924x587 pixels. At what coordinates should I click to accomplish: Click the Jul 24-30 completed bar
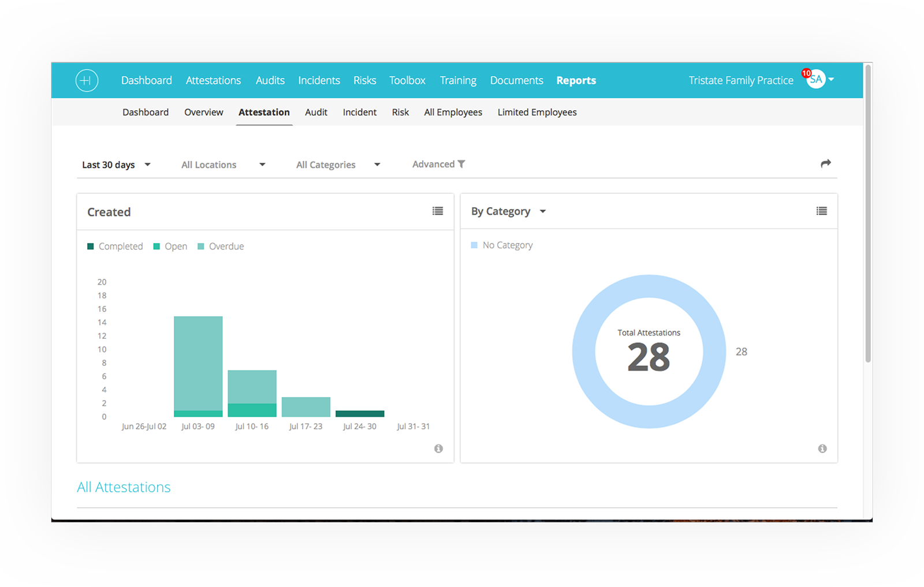point(360,413)
